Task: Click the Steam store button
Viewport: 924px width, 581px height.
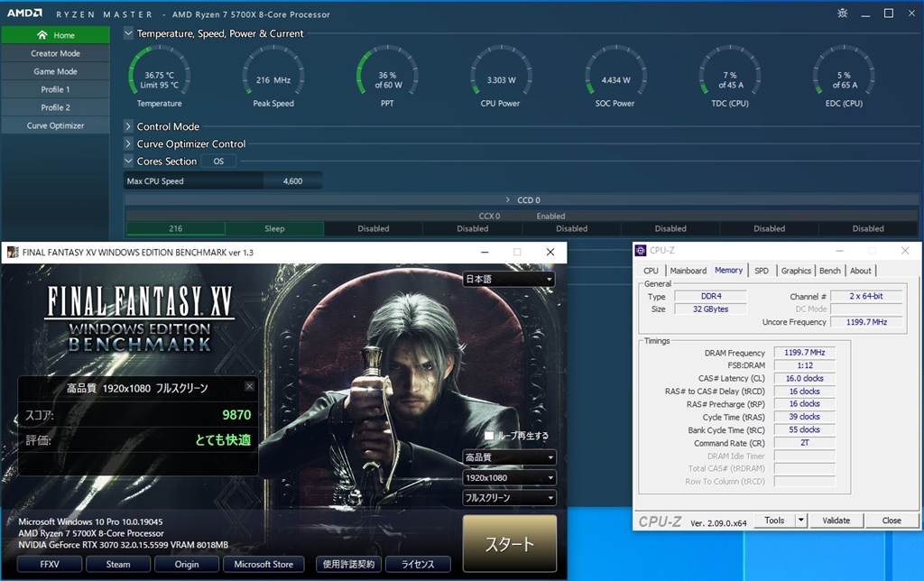Action: tap(118, 564)
